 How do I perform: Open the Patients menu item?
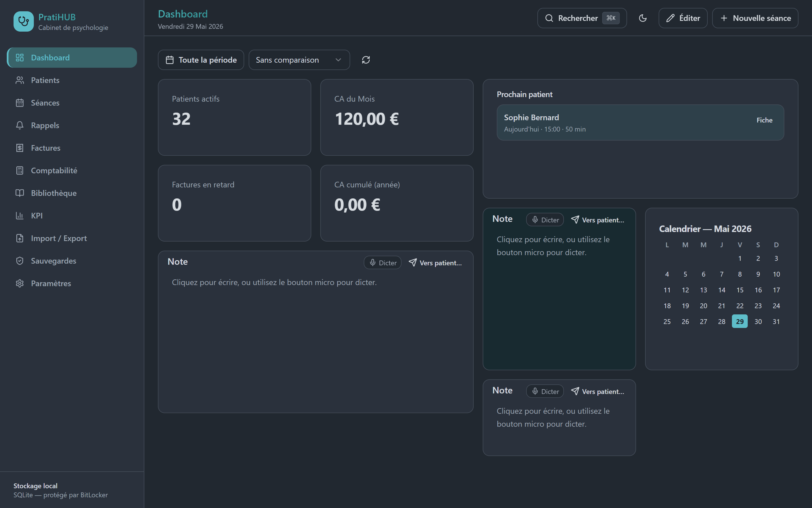click(72, 80)
